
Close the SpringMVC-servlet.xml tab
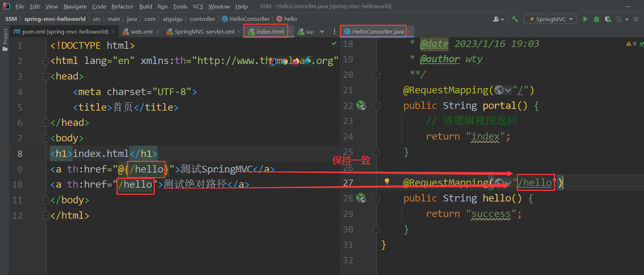(x=239, y=31)
